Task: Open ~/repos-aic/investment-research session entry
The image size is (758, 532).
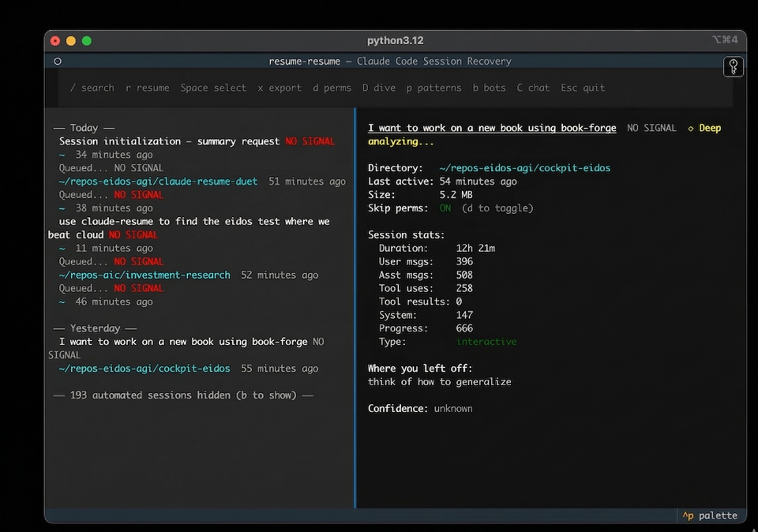Action: point(144,275)
